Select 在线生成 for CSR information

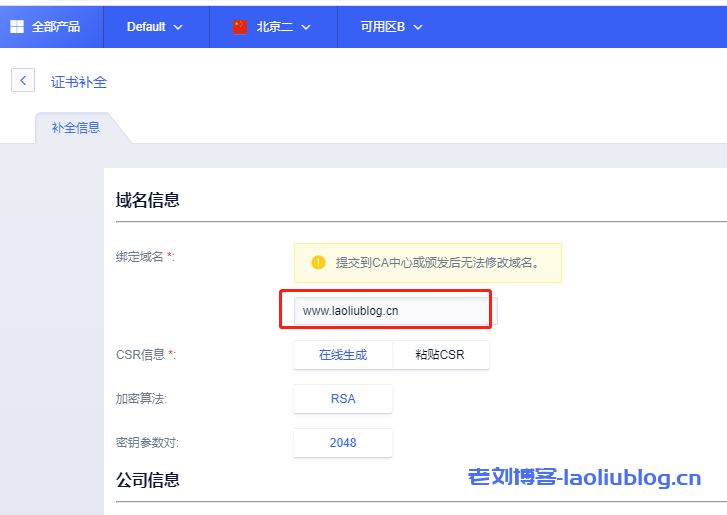(343, 355)
